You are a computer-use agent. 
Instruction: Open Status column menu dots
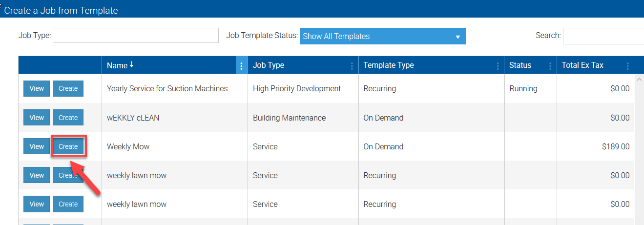point(550,65)
